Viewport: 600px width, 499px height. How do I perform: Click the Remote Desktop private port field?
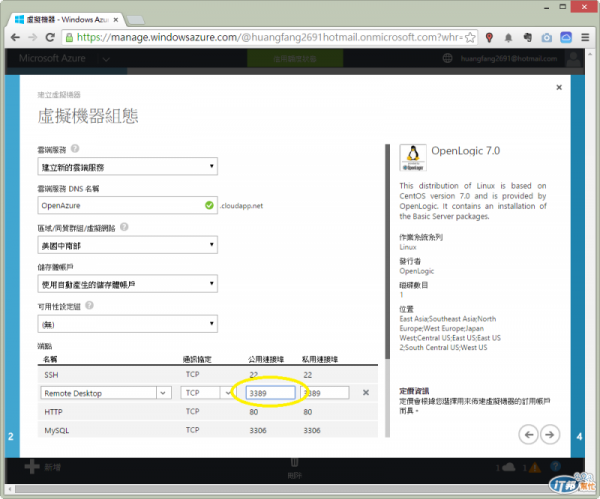tap(325, 393)
